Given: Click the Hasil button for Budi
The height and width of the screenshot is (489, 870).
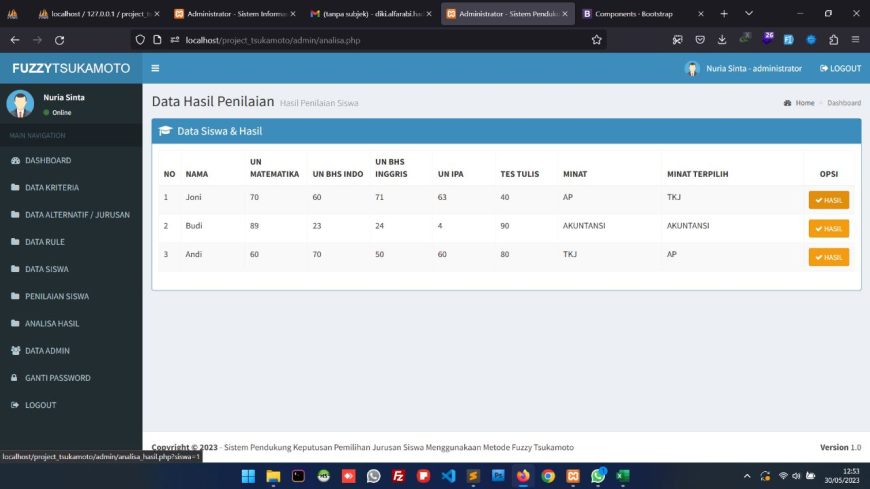Looking at the screenshot, I should point(828,229).
